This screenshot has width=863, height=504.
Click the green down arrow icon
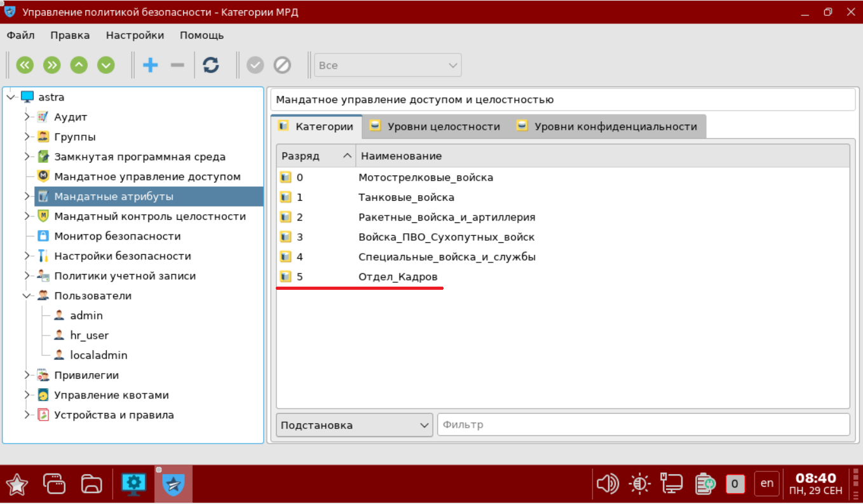(x=105, y=65)
